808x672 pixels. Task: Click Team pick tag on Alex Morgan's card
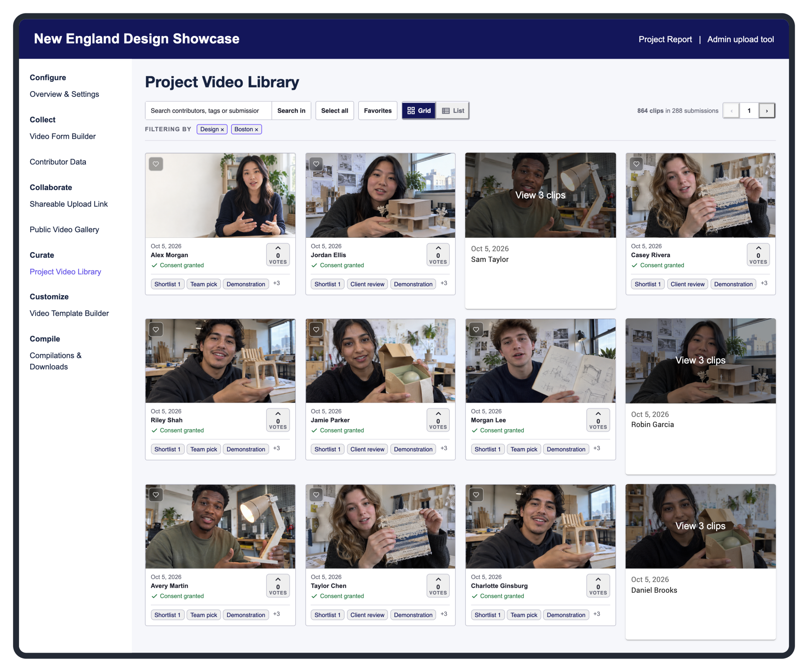[204, 284]
